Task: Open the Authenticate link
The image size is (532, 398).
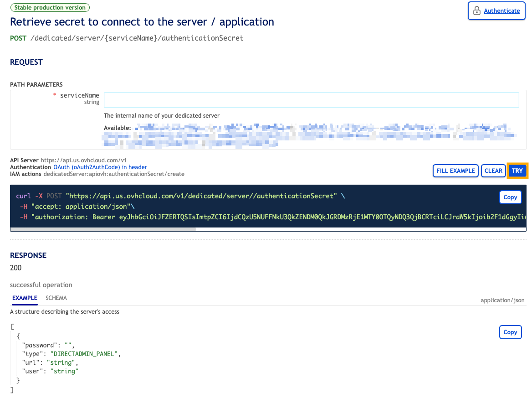Action: 501,11
